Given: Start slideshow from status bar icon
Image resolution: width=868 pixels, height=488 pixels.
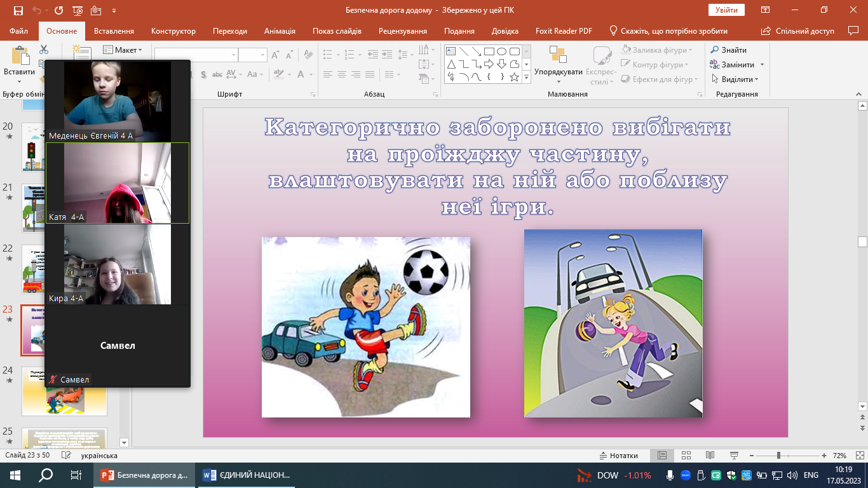Looking at the screenshot, I should (734, 456).
